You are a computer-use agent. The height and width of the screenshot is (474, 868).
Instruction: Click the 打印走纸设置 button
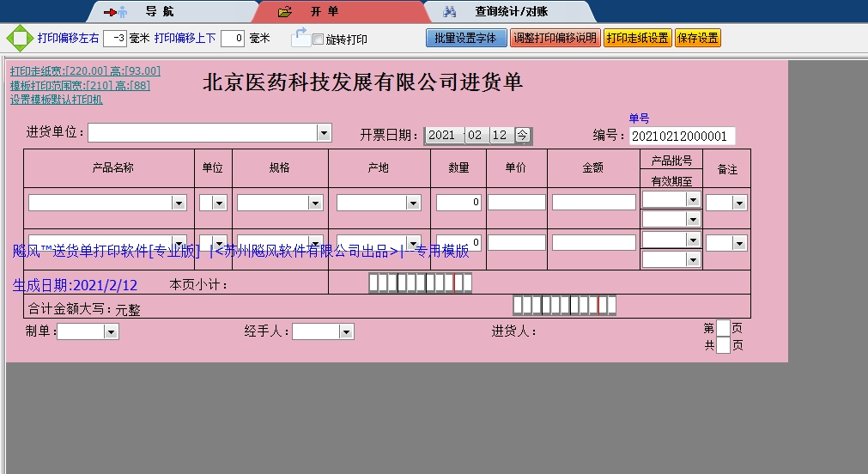(637, 39)
